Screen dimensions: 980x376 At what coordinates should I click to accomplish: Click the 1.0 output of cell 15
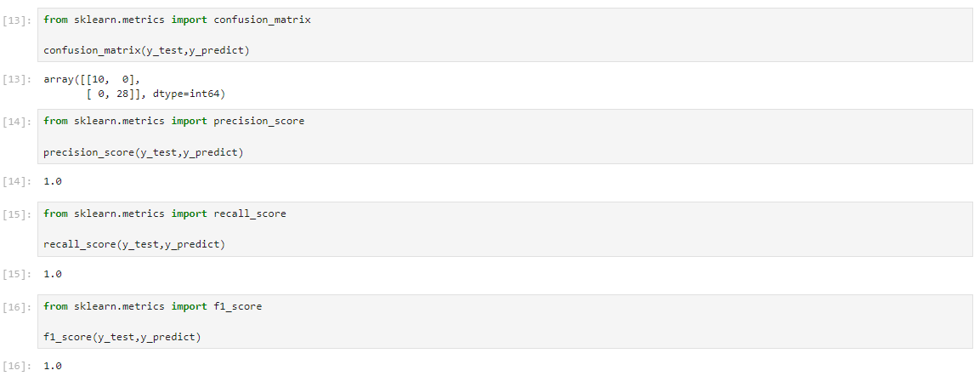click(53, 274)
